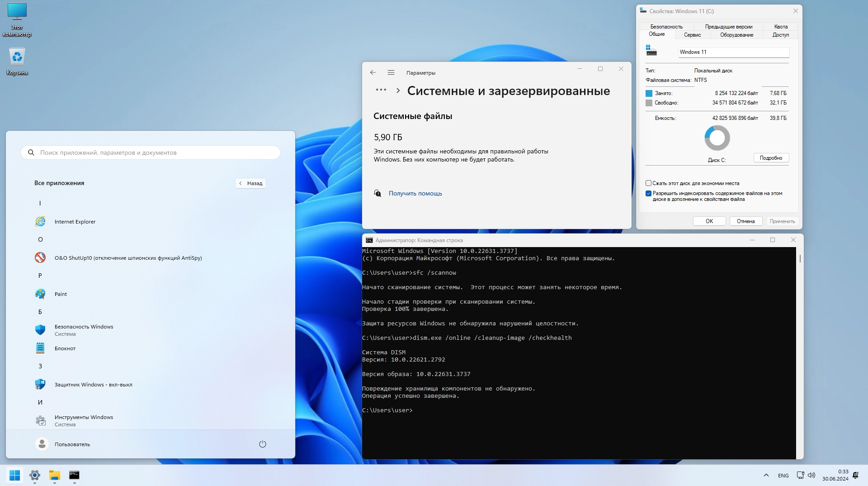This screenshot has width=868, height=486.
Task: Open the Internet Explorer app icon
Action: (40, 221)
